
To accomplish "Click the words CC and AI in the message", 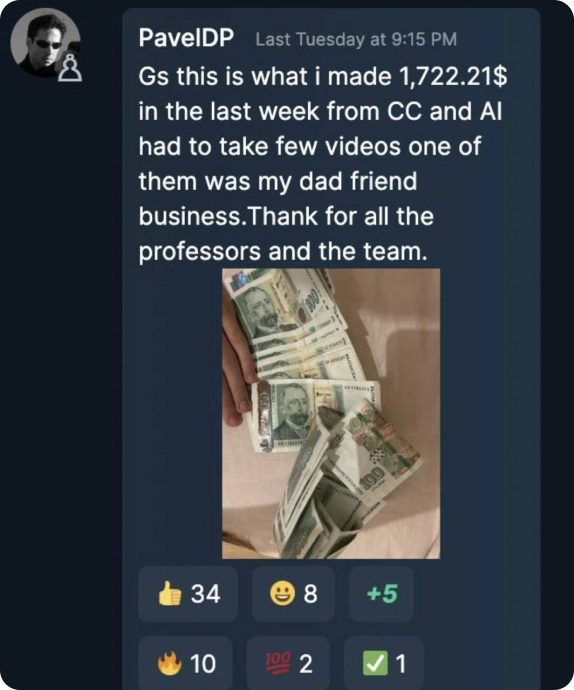I will [445, 111].
